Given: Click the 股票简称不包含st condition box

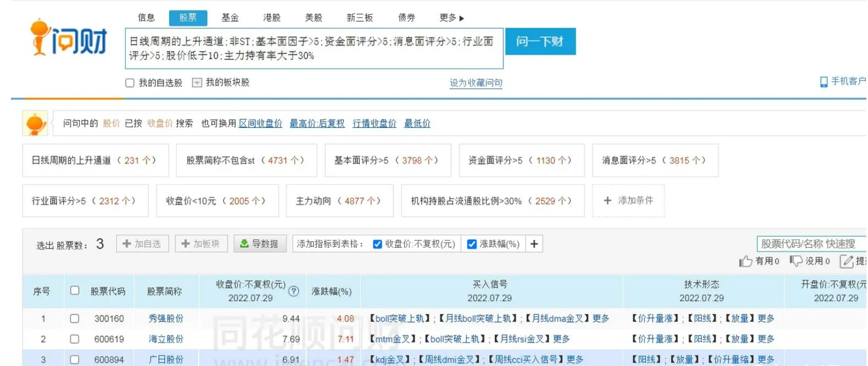Looking at the screenshot, I should point(247,160).
